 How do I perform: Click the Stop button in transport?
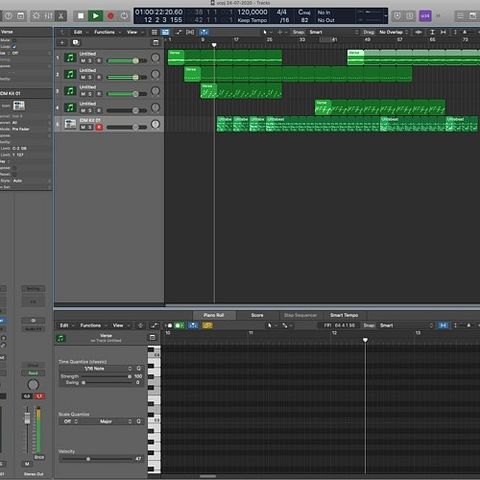80,16
